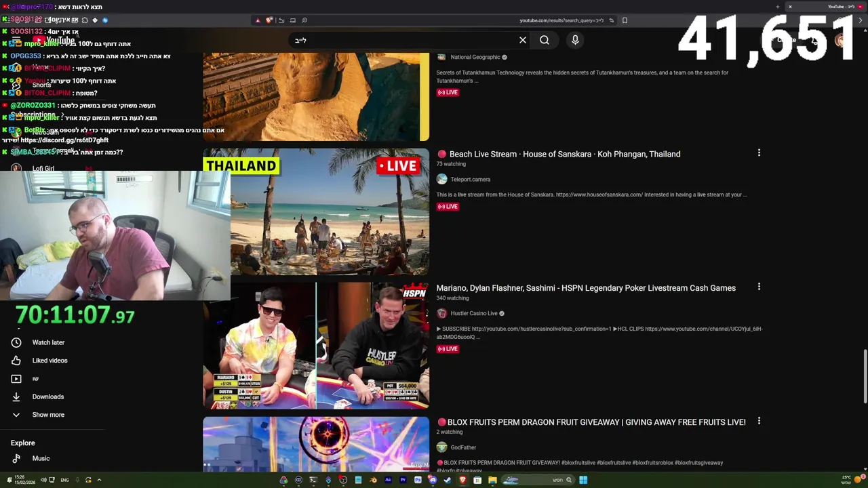Screen dimensions: 868x488
Task: Open Microsoft Store from the taskbar
Action: [x=477, y=480]
